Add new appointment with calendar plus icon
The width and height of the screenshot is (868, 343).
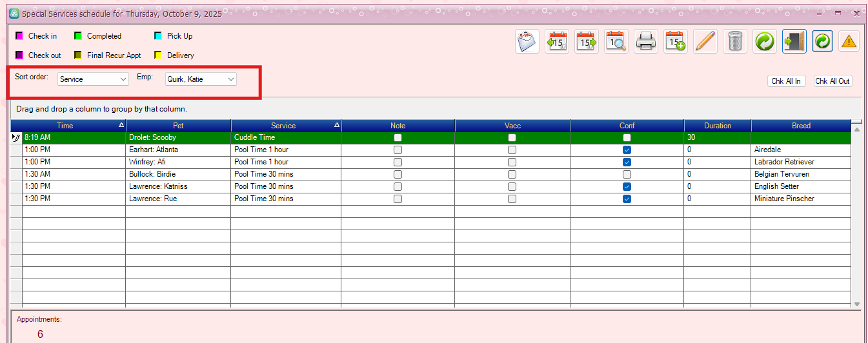click(x=676, y=42)
